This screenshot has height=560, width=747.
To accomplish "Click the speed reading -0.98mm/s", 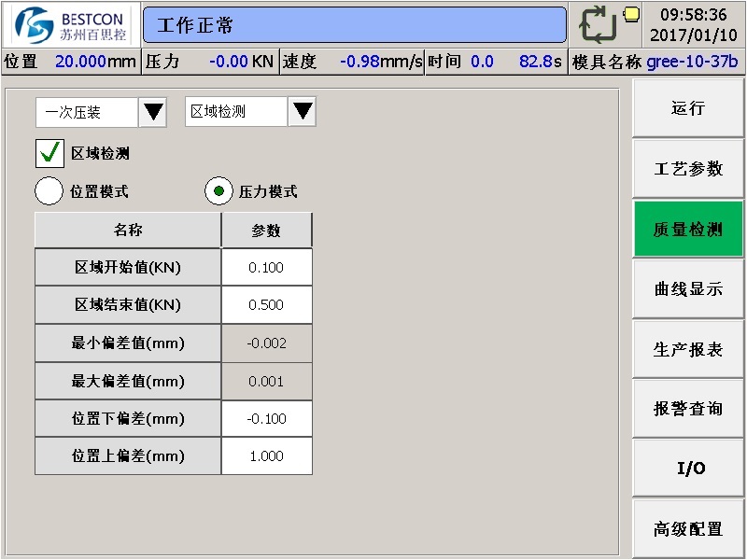I will click(x=381, y=62).
